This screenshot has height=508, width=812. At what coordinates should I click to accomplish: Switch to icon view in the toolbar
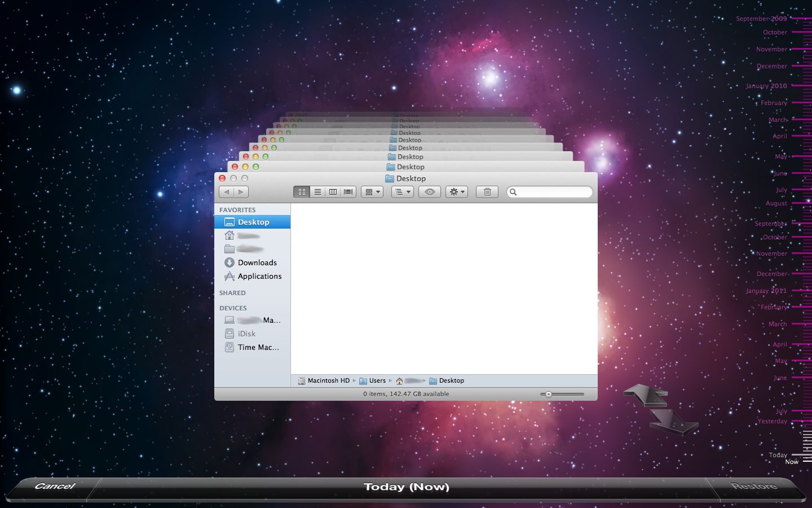302,192
